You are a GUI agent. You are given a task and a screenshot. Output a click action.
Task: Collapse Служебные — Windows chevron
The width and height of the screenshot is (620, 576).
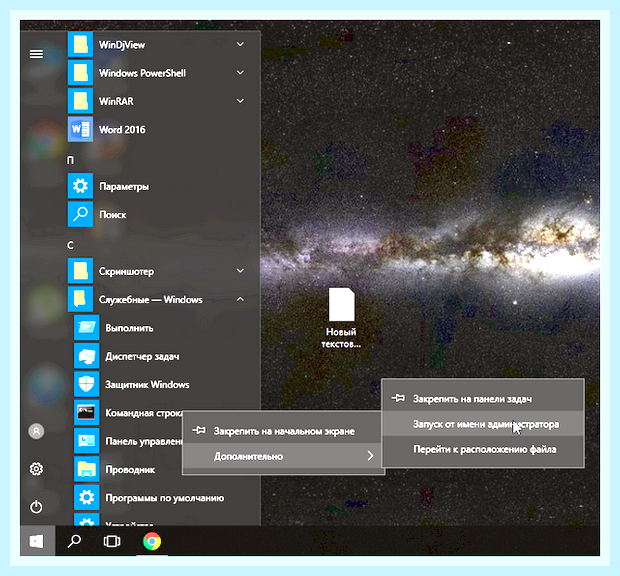240,299
